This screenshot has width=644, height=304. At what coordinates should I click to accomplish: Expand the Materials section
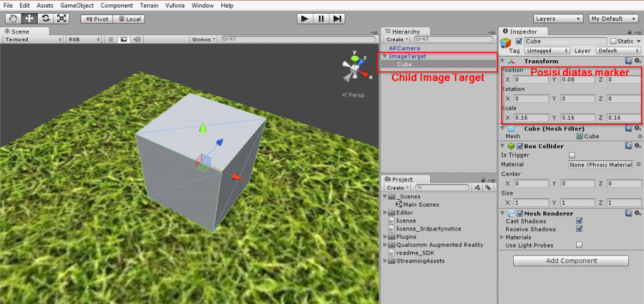(502, 237)
